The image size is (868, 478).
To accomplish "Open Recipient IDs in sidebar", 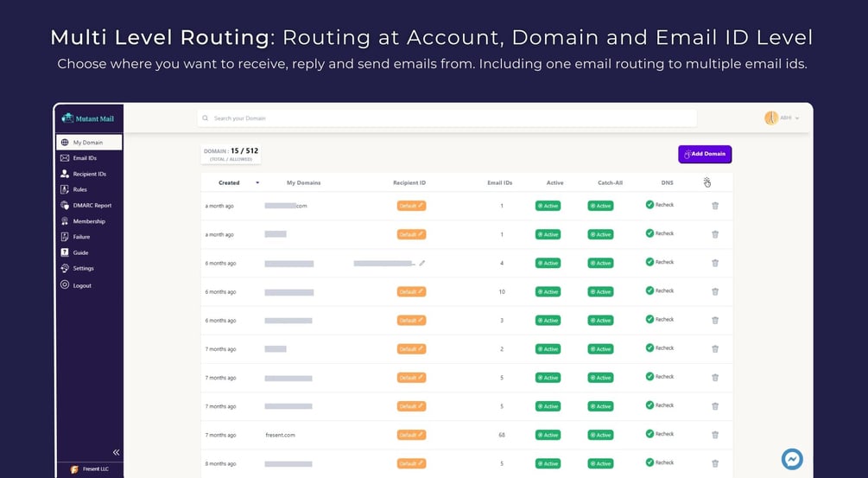I will (89, 174).
